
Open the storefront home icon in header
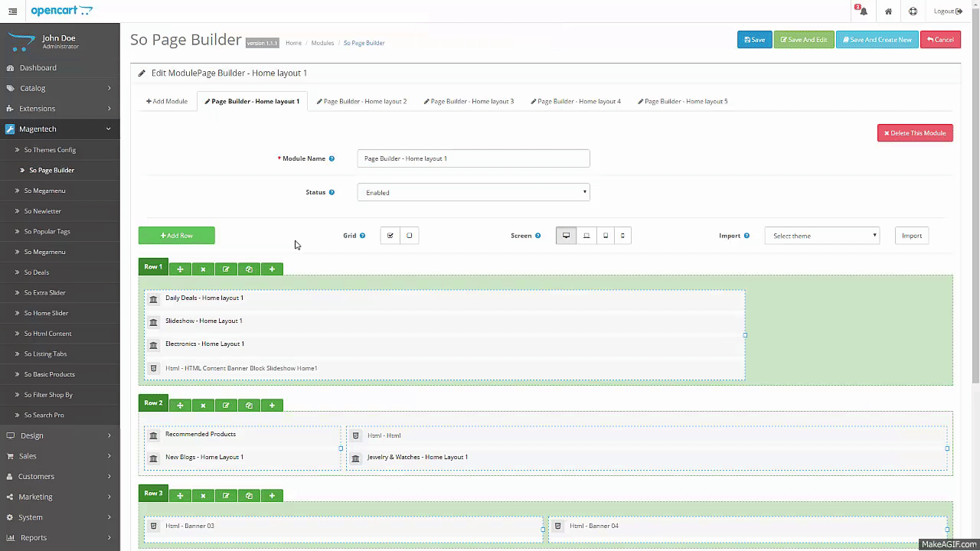[x=888, y=11]
